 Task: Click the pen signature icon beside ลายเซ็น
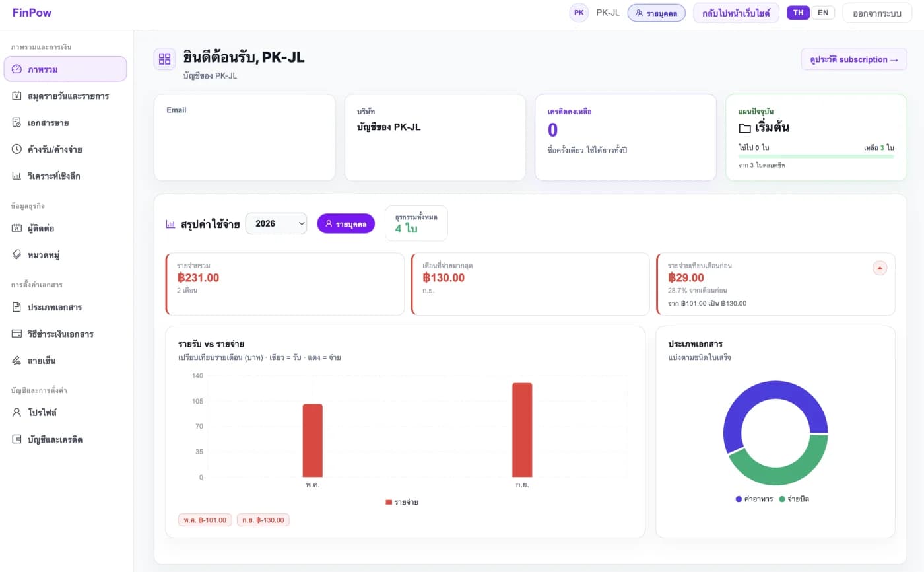[x=17, y=361]
